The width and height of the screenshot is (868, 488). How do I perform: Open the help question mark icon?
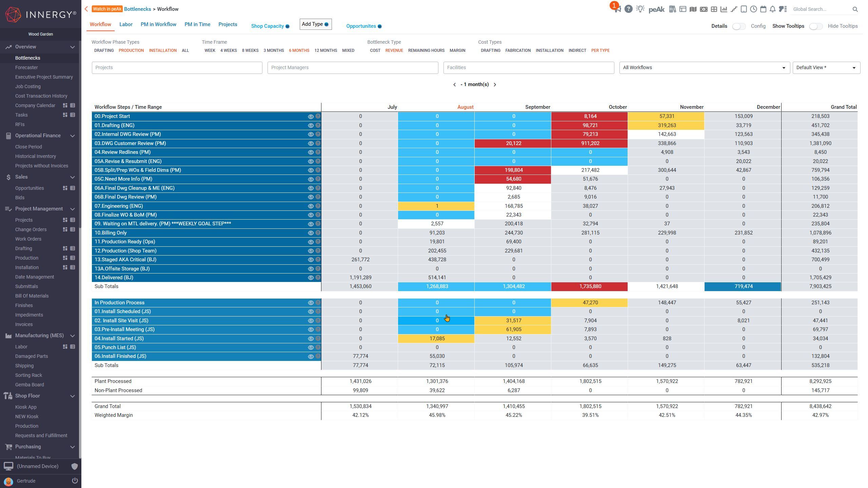(628, 9)
